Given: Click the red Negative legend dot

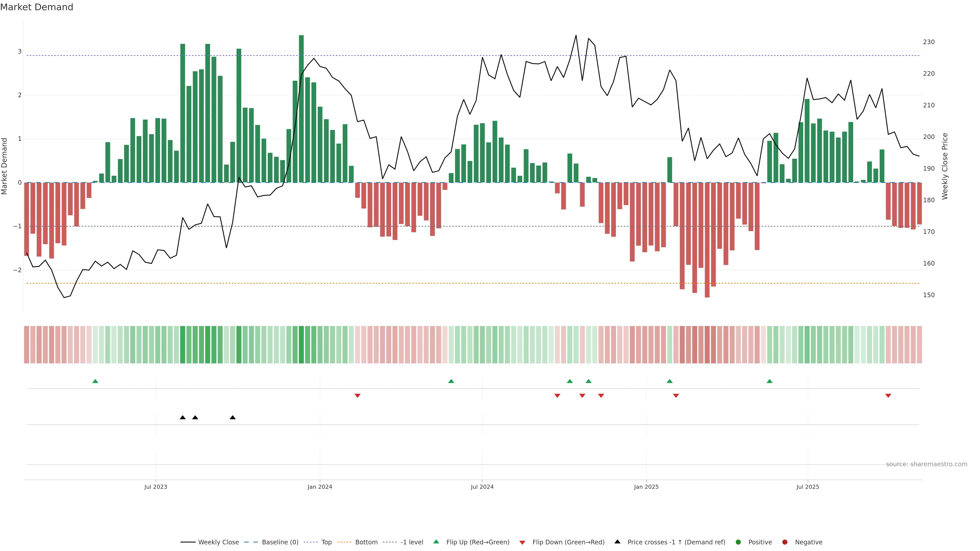Looking at the screenshot, I should pyautogui.click(x=785, y=542).
